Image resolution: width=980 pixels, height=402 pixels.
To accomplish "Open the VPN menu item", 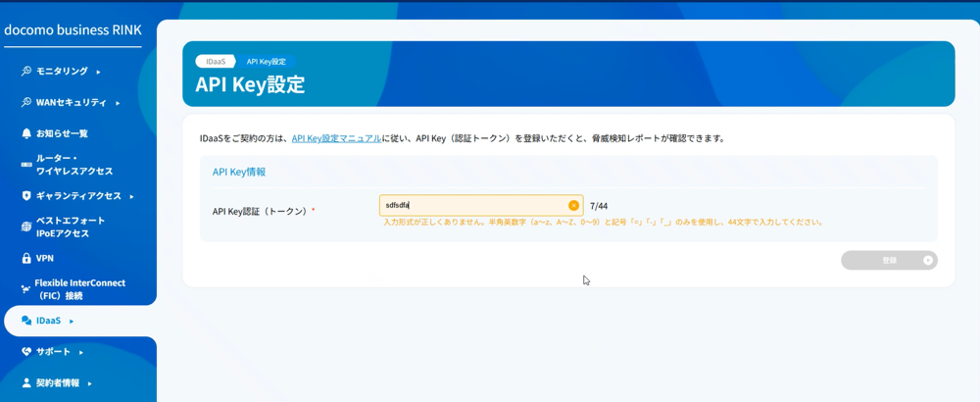I will tap(45, 259).
